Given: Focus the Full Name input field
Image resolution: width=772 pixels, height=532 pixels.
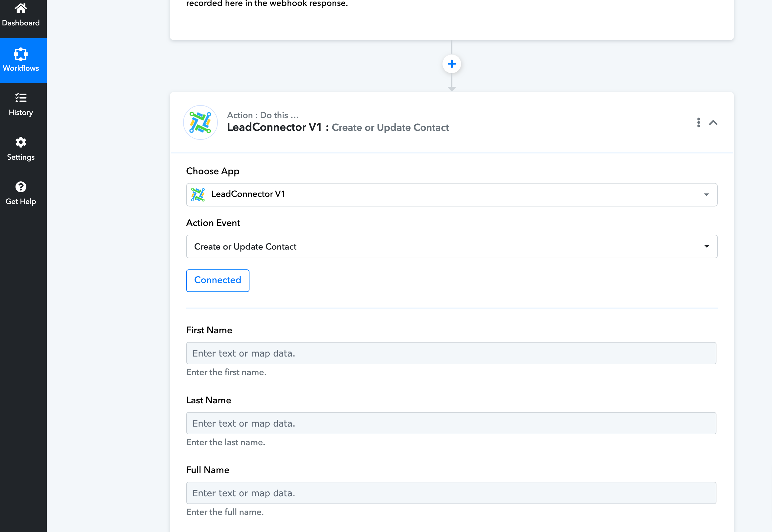Looking at the screenshot, I should [451, 493].
